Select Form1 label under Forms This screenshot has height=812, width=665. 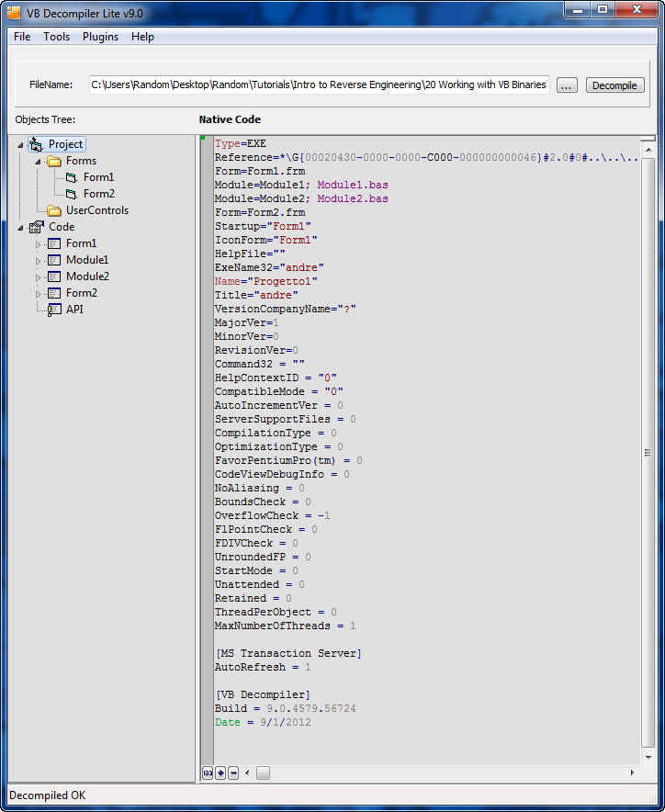(98, 177)
